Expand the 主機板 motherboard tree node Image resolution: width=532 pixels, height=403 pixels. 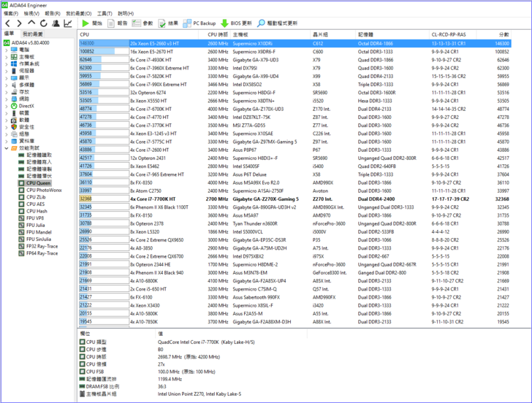click(6, 56)
